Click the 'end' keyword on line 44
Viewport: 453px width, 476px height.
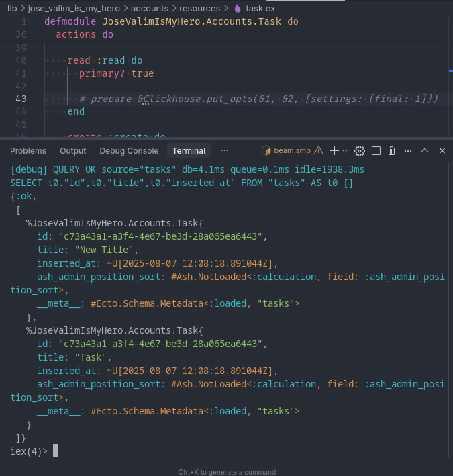[x=76, y=111]
